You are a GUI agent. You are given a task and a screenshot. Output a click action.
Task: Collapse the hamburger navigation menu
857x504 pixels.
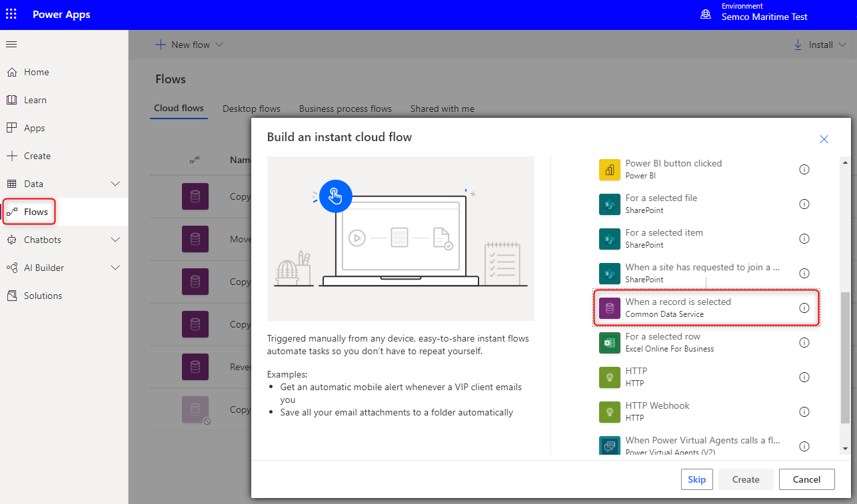tap(11, 44)
